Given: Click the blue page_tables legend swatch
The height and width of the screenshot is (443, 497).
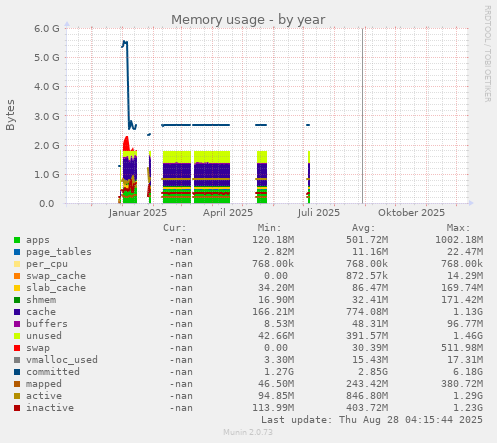Looking at the screenshot, I should click(17, 252).
